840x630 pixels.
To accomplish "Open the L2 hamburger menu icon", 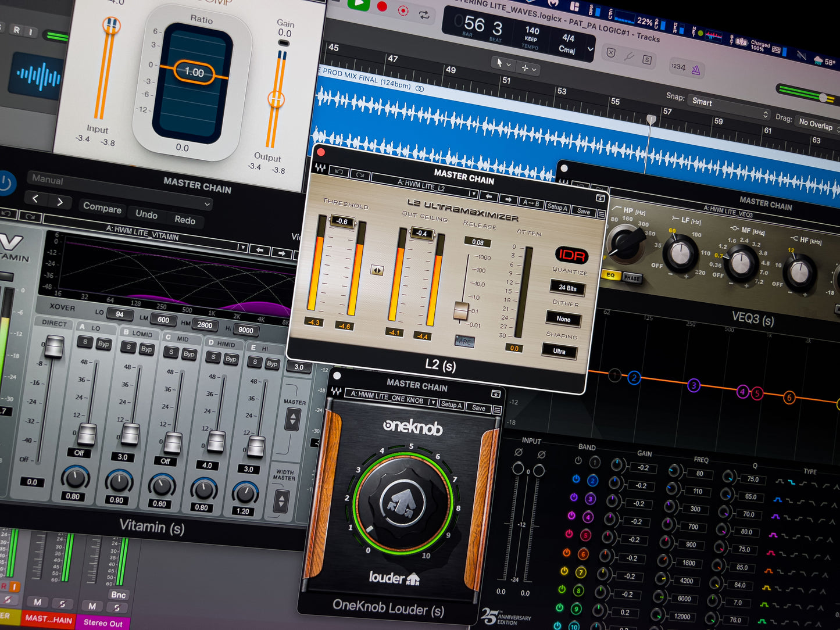I will coord(601,214).
